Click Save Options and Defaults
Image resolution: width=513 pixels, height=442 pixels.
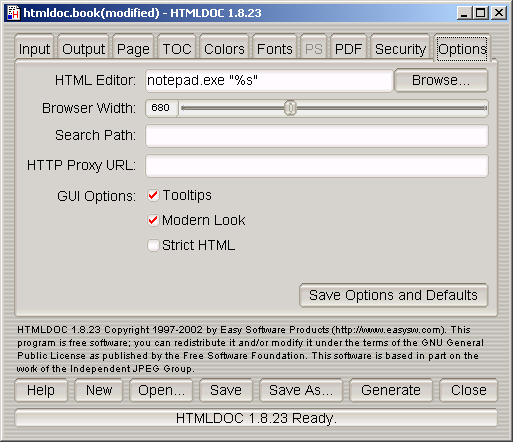393,295
